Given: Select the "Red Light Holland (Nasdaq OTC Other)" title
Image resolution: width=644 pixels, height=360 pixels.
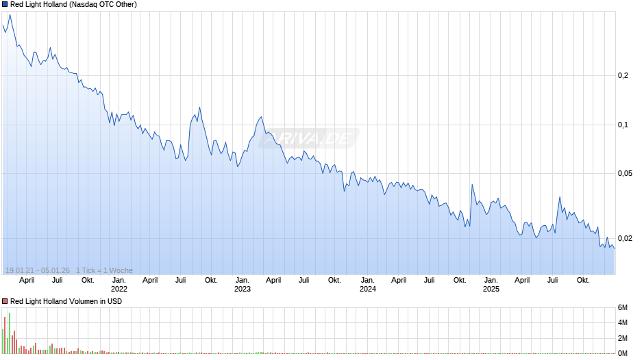Looking at the screenshot, I should (x=73, y=5).
